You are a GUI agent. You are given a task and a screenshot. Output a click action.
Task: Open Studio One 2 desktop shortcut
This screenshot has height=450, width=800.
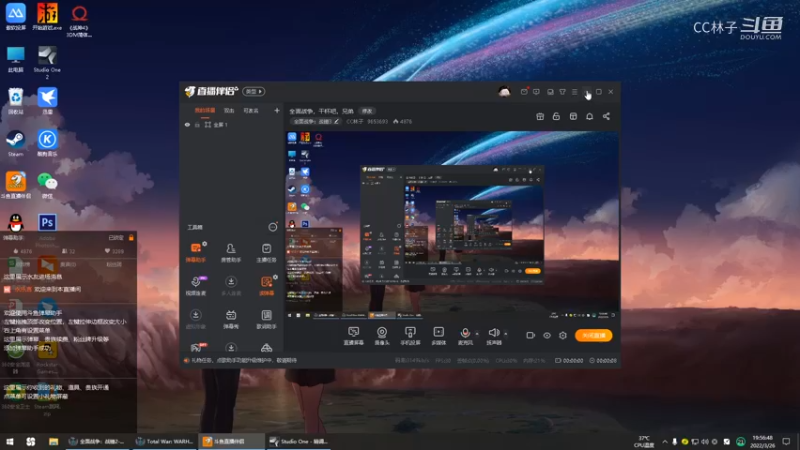[47, 63]
